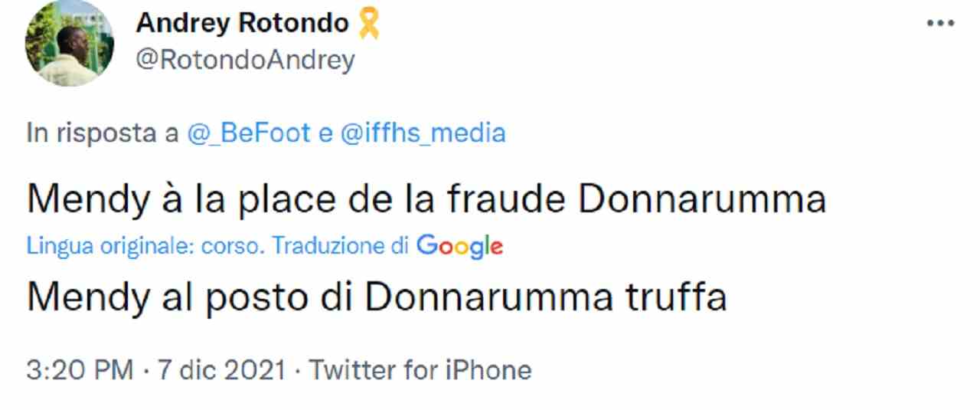Click "Donnarumma" in the original French tweet
This screenshot has width=980, height=410.
click(701, 199)
